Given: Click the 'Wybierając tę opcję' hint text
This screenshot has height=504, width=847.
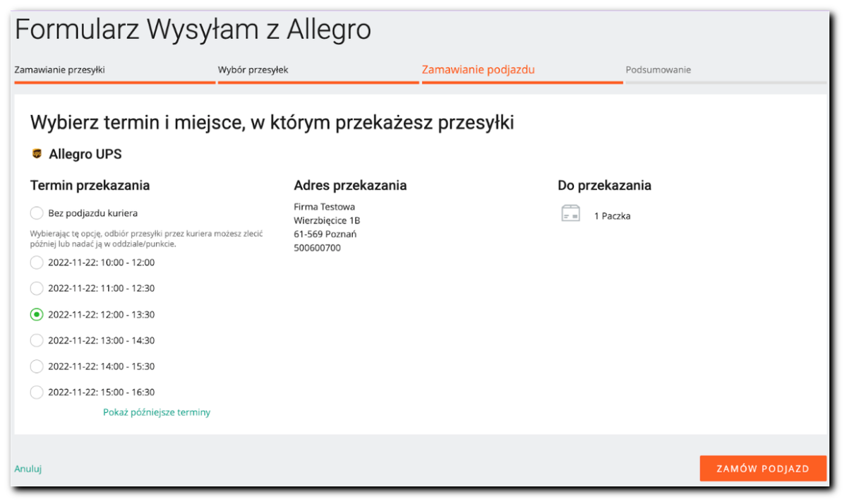Looking at the screenshot, I should (147, 239).
